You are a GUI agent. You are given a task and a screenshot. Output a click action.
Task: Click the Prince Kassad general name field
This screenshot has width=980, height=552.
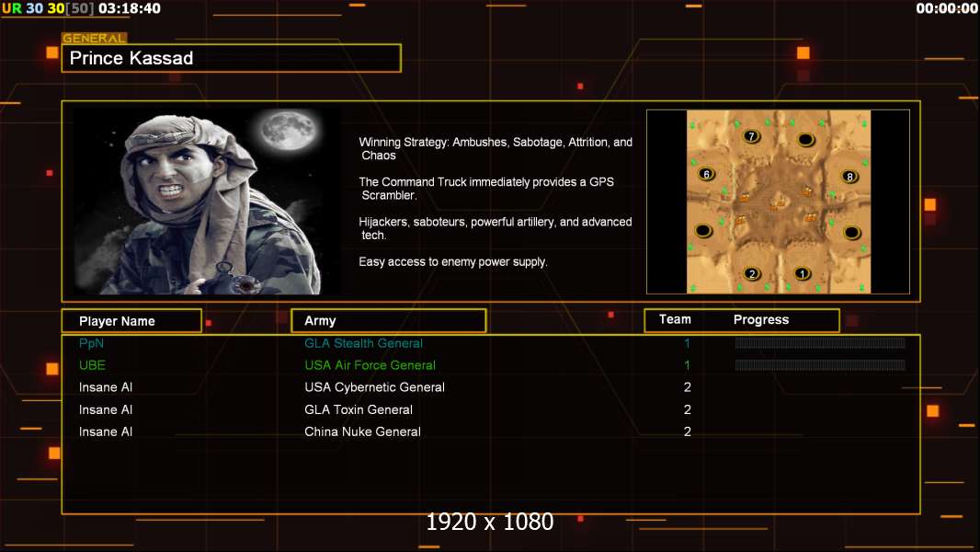(x=232, y=58)
